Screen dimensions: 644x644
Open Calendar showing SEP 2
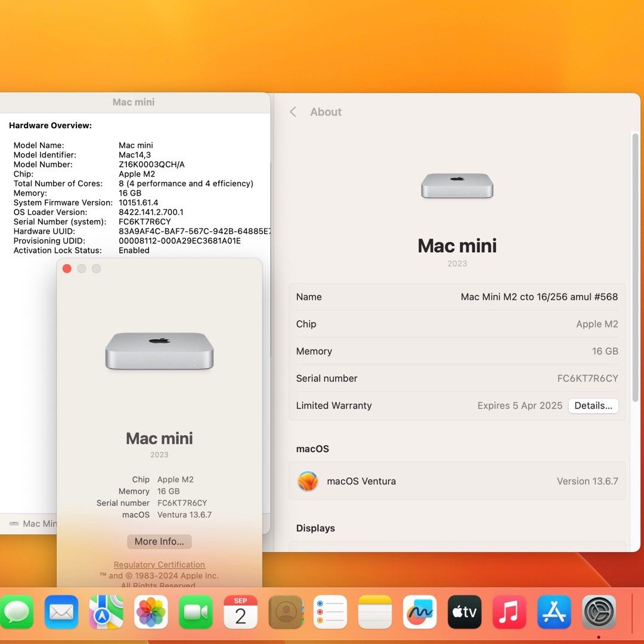[241, 612]
